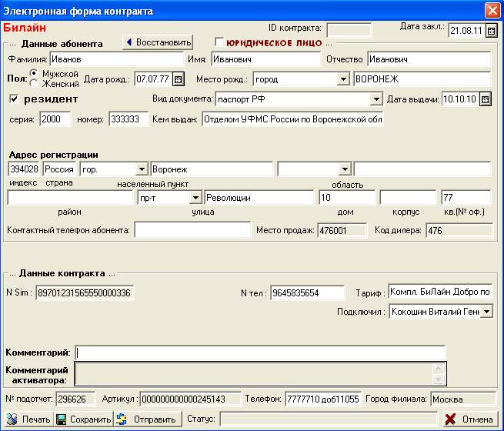Expand the street type 'пр-т' dropdown

(x=195, y=197)
